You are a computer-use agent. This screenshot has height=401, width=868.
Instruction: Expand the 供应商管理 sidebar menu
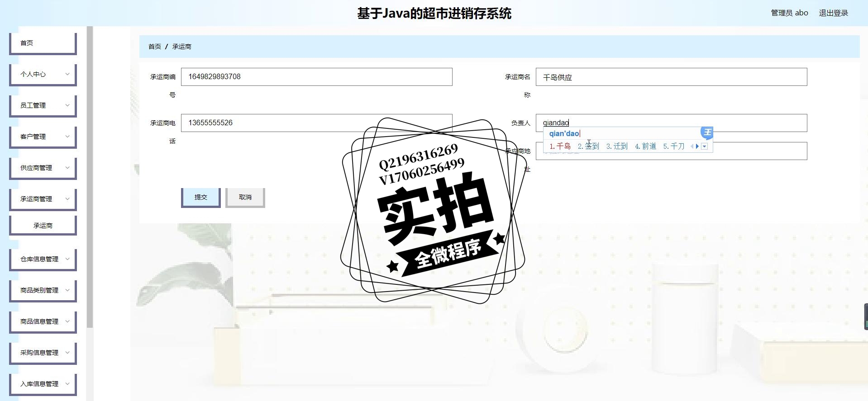(x=43, y=168)
